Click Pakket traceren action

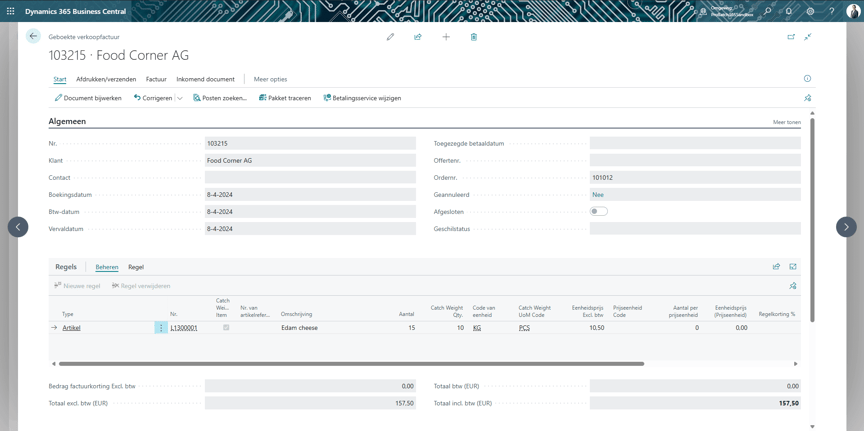click(x=285, y=98)
